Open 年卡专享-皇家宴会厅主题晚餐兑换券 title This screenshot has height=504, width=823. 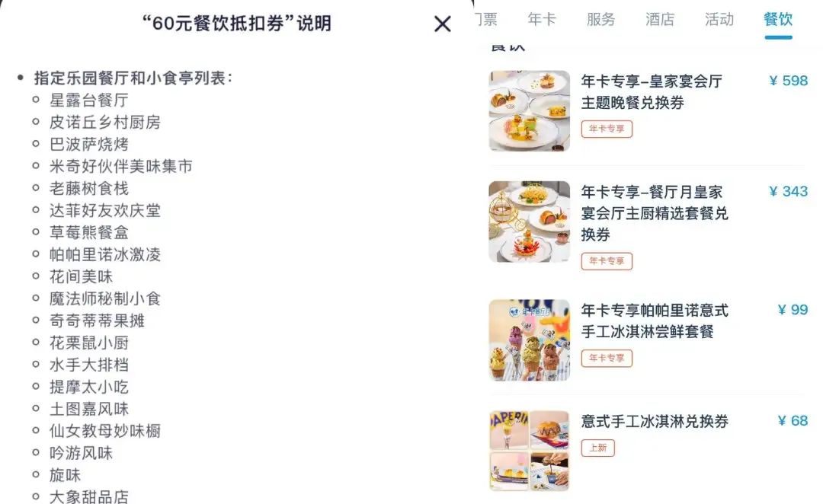[x=652, y=92]
